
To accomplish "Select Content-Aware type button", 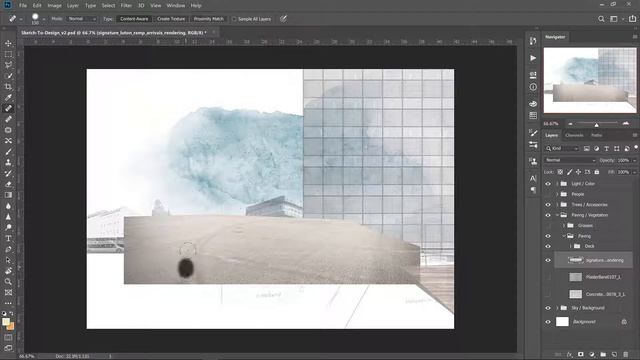I will point(134,19).
